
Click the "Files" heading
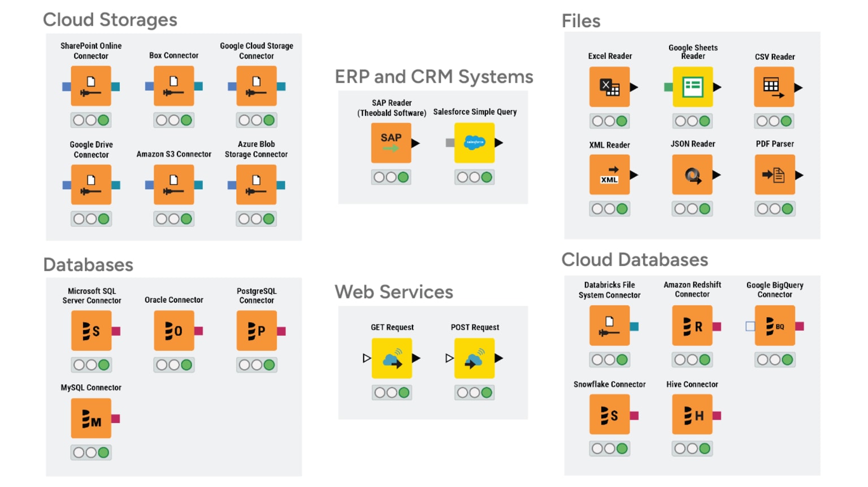point(581,21)
